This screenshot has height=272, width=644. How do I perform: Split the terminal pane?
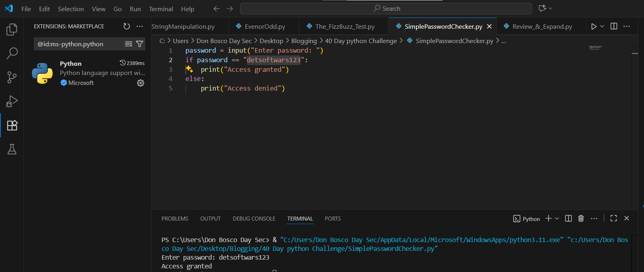(569, 219)
